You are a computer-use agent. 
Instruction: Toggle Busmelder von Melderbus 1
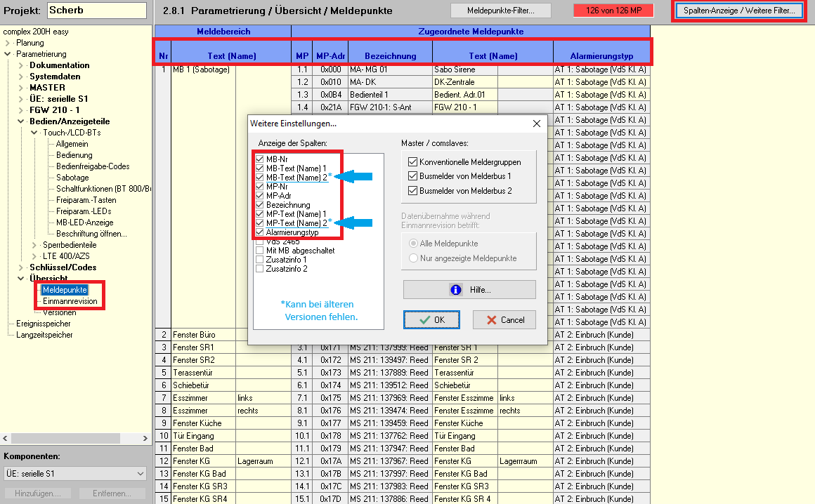coord(412,176)
